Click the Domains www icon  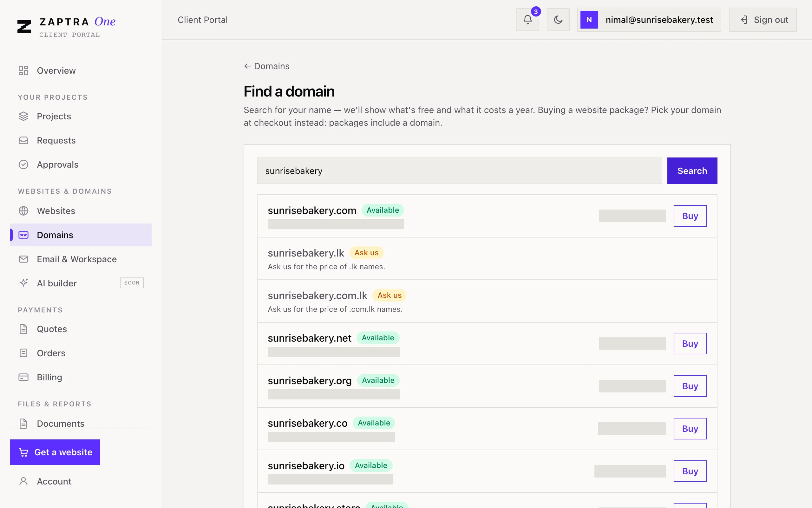(23, 235)
